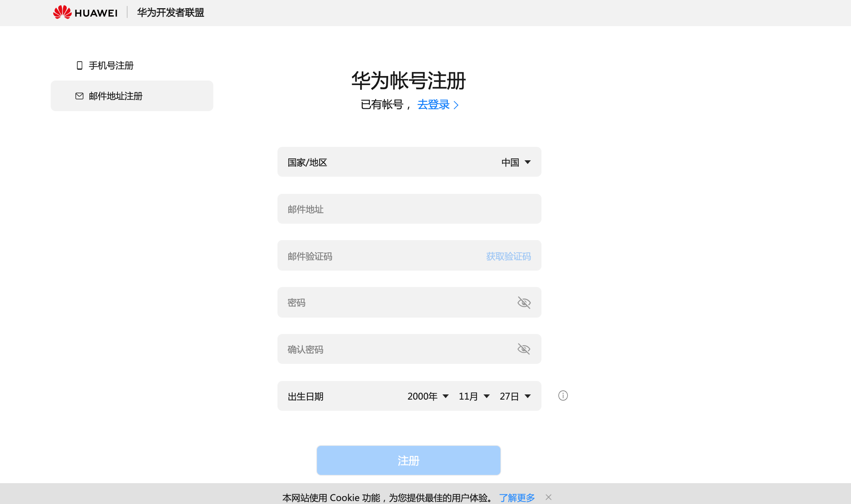The height and width of the screenshot is (504, 851).
Task: Open the 国家/地区 country dropdown
Action: (409, 162)
